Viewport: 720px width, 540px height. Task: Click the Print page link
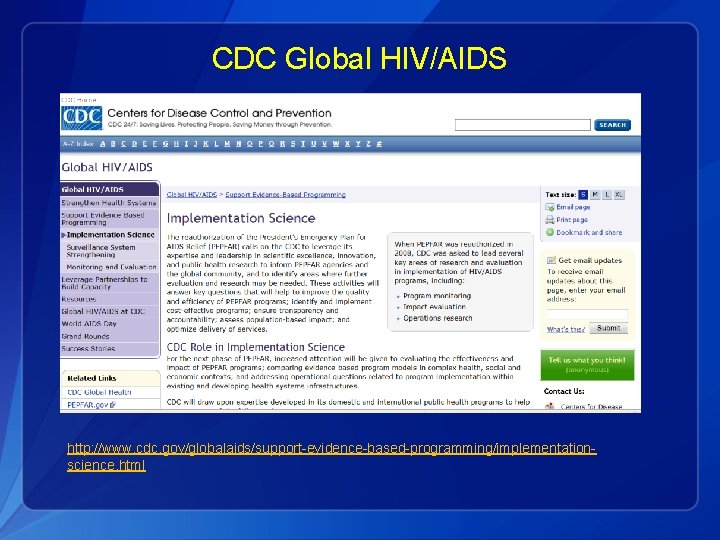point(572,219)
